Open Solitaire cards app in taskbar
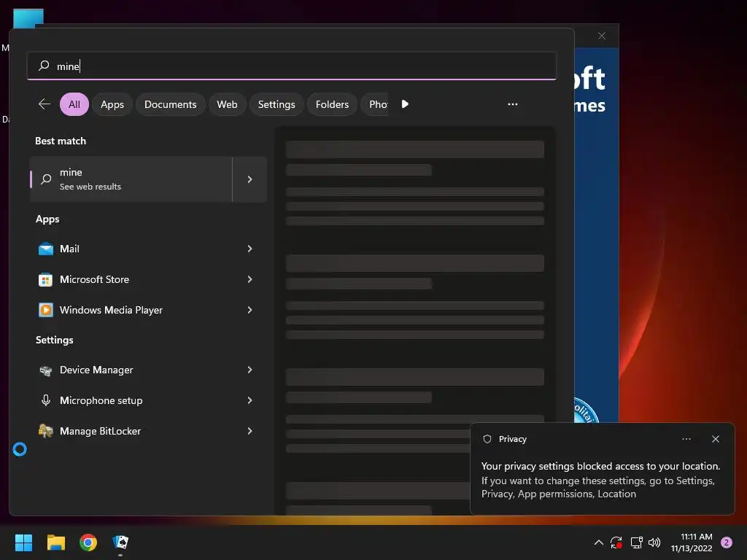The image size is (747, 560). 120,542
